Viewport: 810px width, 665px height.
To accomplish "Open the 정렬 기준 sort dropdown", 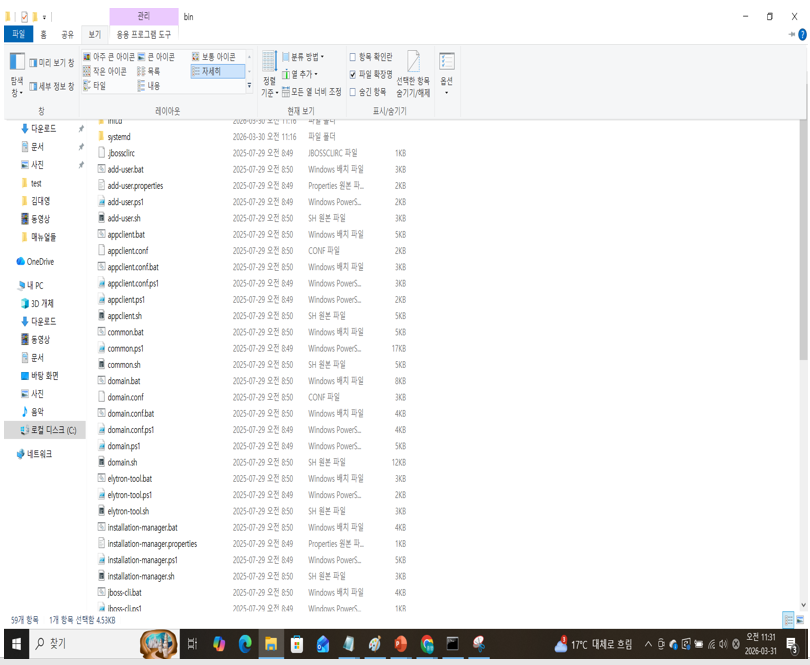I will tap(269, 74).
